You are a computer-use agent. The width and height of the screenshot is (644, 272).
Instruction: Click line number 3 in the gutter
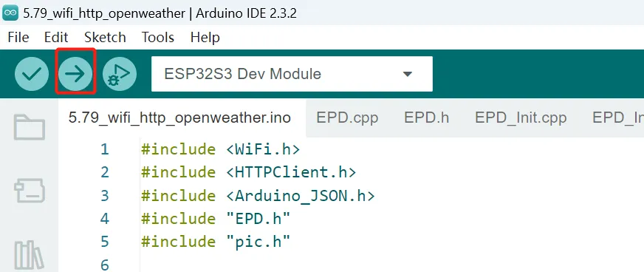pos(105,196)
